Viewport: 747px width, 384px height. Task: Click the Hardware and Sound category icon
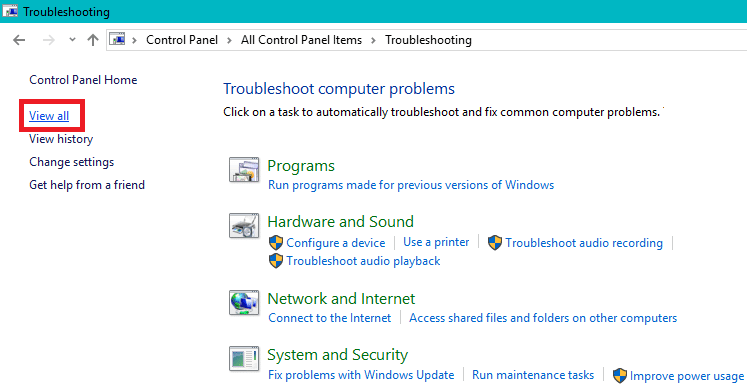pos(244,225)
